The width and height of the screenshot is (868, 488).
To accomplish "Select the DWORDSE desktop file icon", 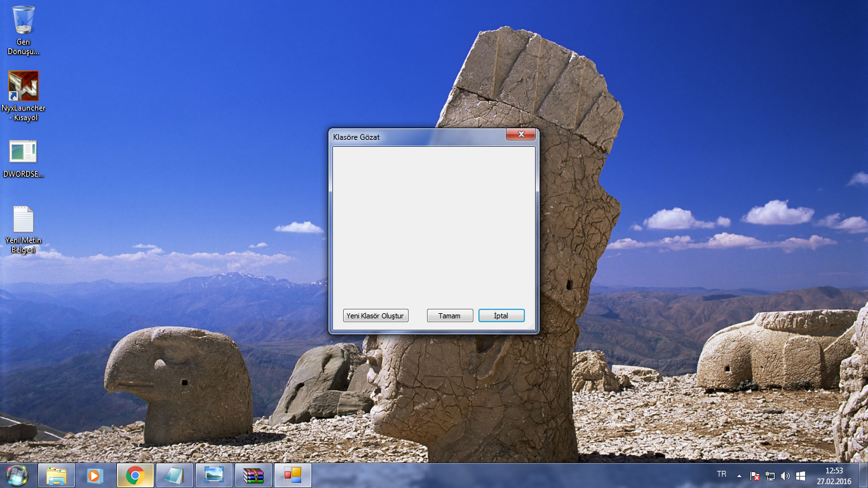I will coord(24,159).
